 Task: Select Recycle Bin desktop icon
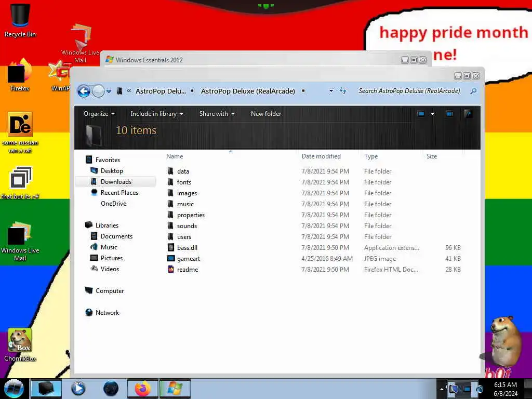[x=20, y=20]
